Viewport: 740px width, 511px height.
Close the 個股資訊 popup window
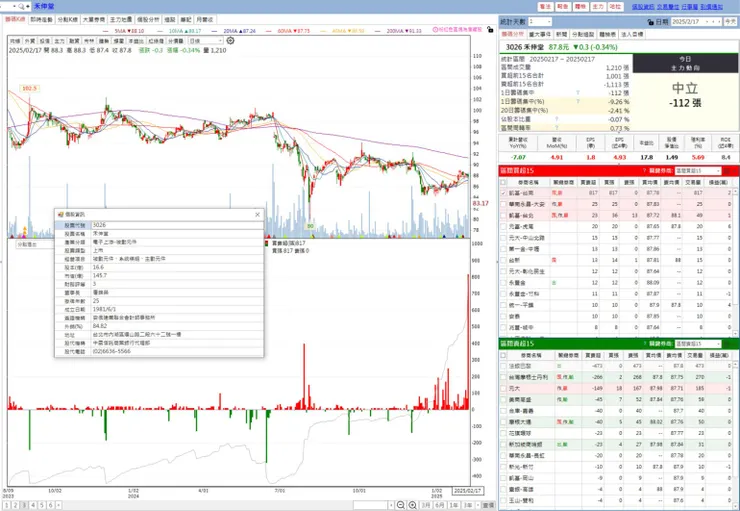click(x=258, y=214)
